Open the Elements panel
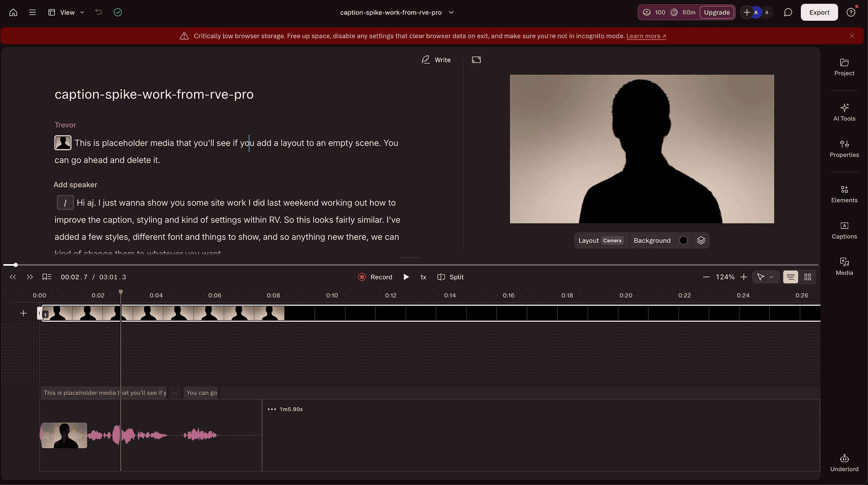This screenshot has height=485, width=868. (x=844, y=194)
